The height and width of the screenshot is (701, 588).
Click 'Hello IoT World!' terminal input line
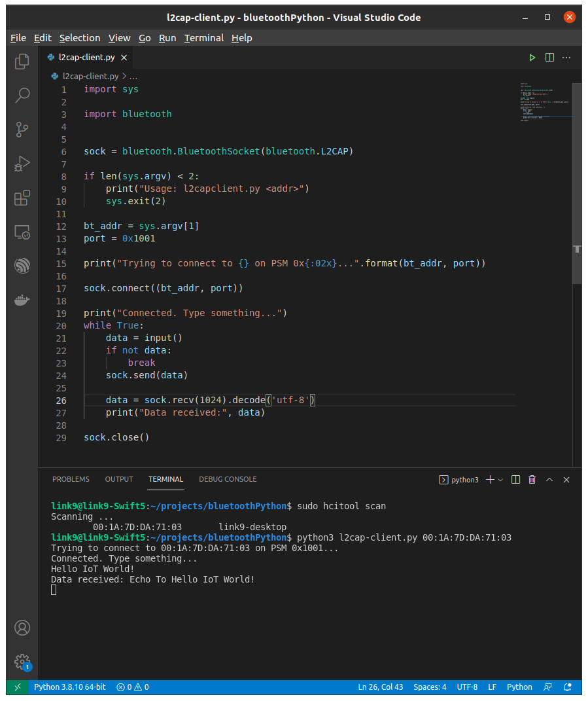coord(92,569)
